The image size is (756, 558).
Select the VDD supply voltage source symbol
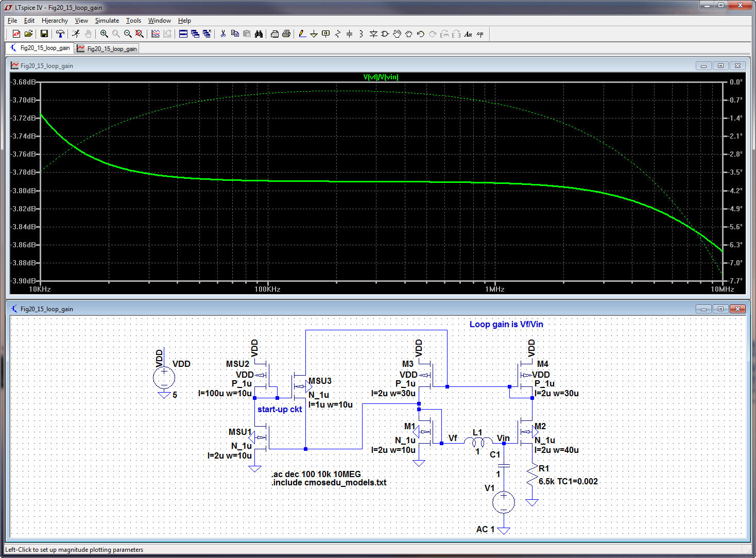(x=164, y=378)
